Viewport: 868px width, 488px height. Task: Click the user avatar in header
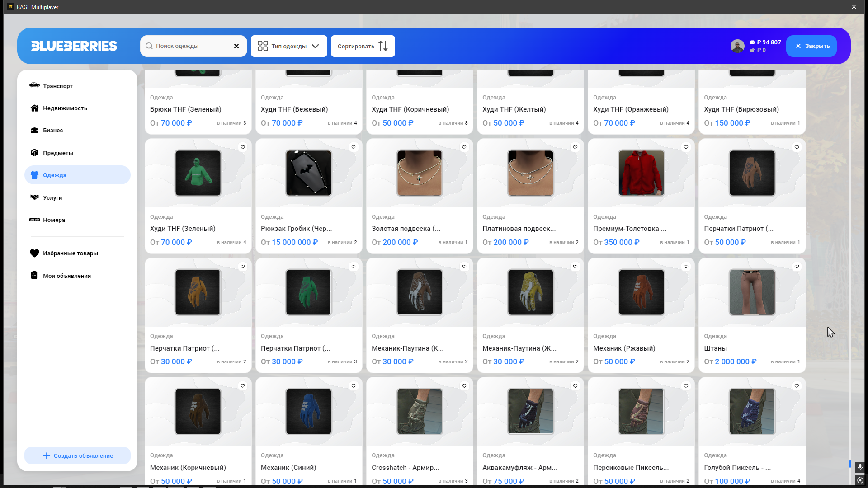(x=737, y=46)
